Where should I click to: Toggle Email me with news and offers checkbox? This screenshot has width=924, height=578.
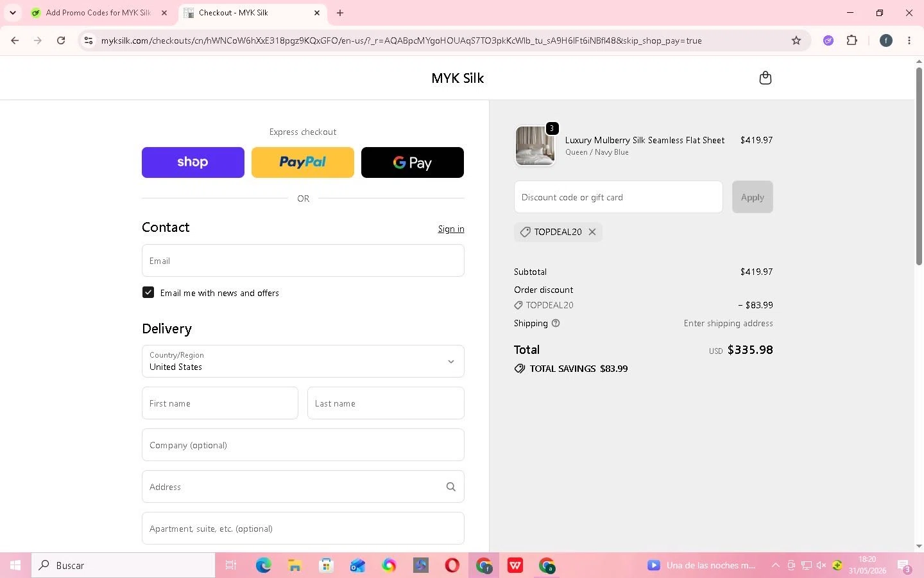148,292
